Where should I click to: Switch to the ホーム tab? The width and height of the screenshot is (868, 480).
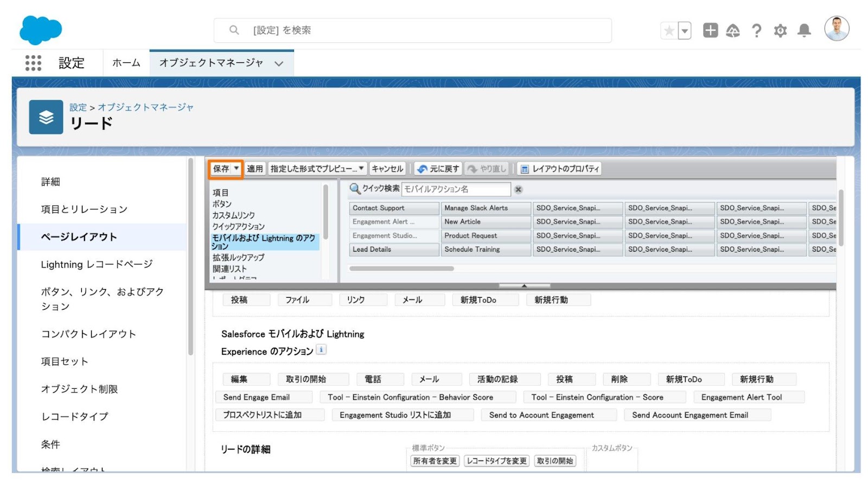(126, 63)
